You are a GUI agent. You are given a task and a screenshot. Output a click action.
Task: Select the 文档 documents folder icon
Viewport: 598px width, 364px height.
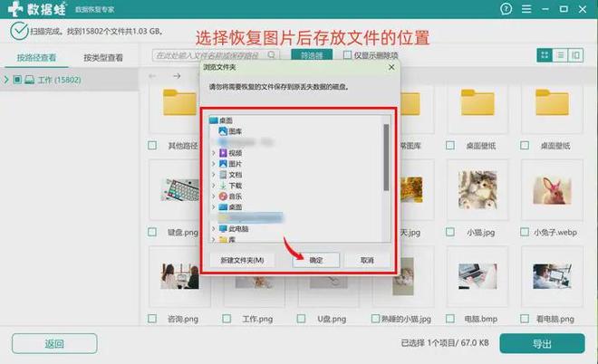coord(223,175)
